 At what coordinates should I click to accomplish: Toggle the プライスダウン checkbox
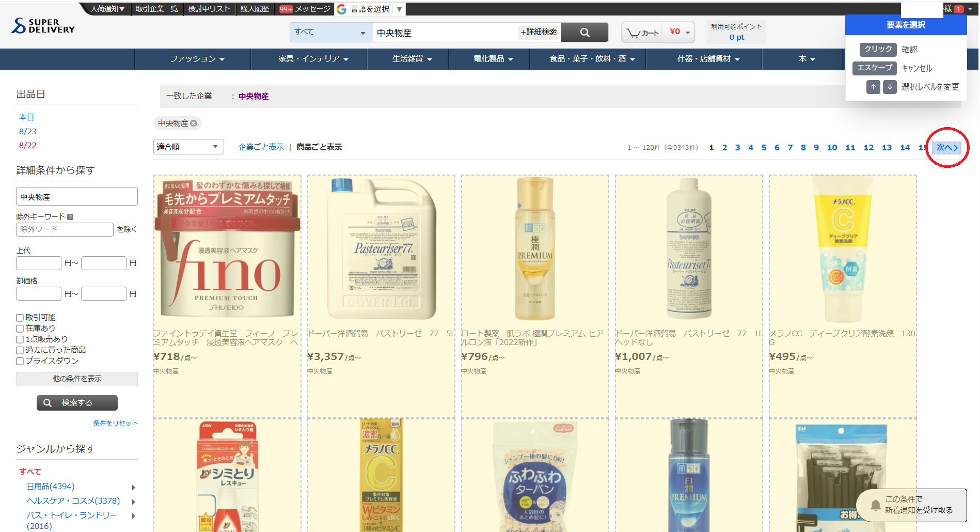(20, 361)
